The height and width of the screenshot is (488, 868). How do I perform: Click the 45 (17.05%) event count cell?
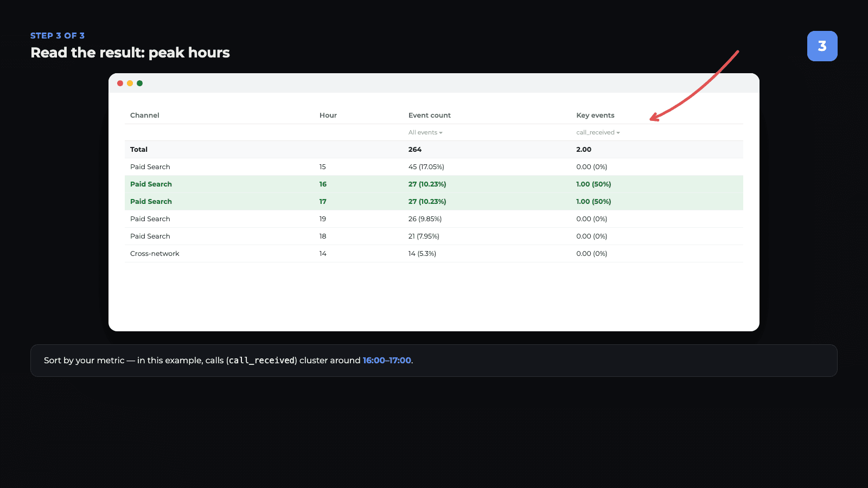click(x=426, y=167)
